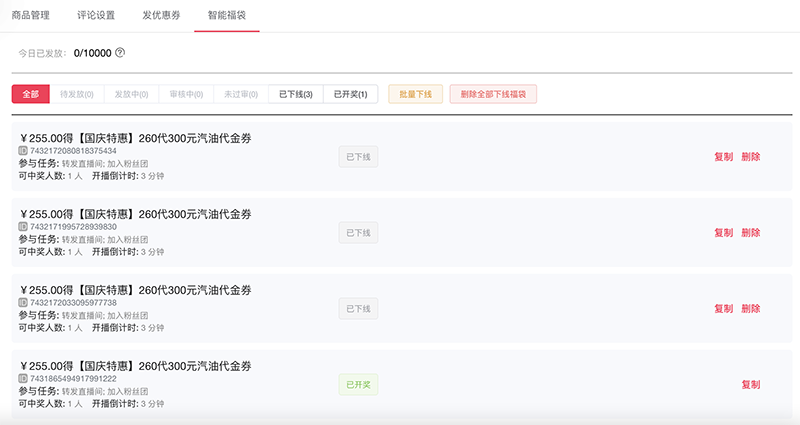Click the help icon beside 0/10000
The width and height of the screenshot is (800, 425).
pos(120,52)
